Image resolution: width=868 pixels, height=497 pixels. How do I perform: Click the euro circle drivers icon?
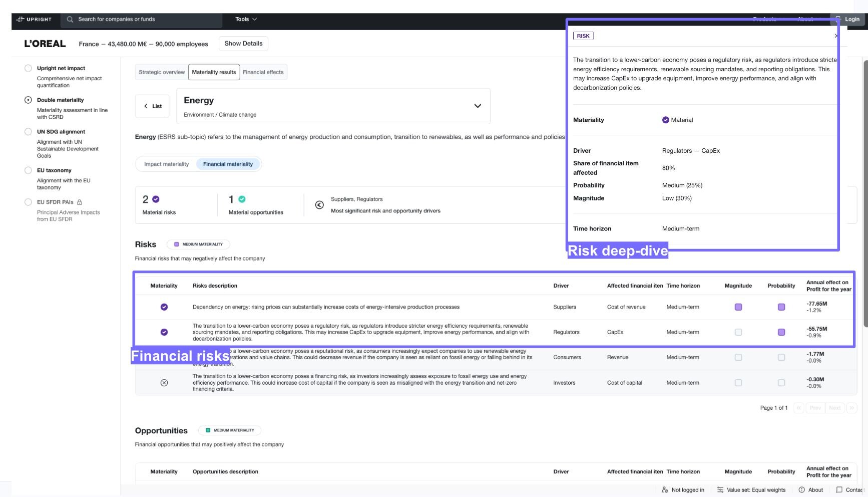point(319,205)
